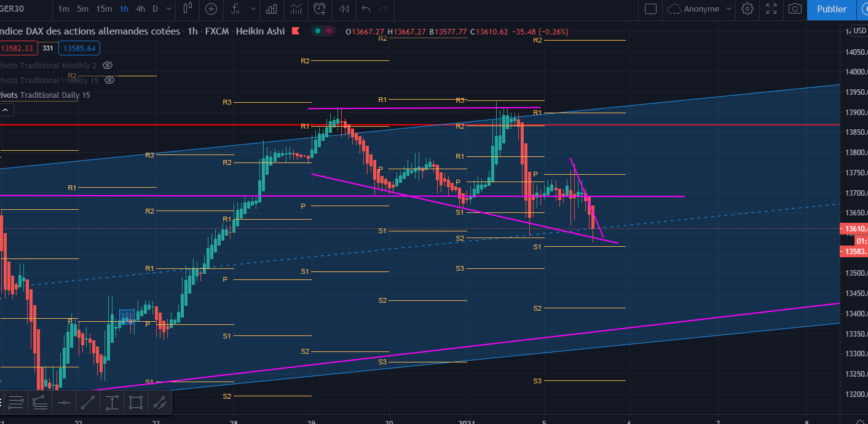Select the layout square icon
868x424 pixels.
650,9
